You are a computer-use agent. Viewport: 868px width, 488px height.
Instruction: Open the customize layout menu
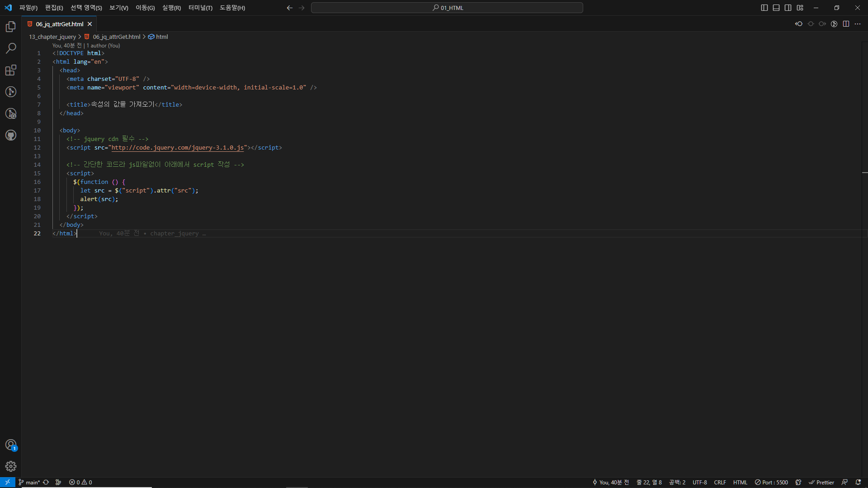(800, 8)
